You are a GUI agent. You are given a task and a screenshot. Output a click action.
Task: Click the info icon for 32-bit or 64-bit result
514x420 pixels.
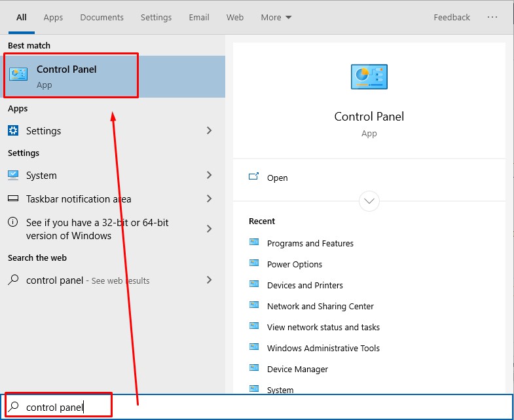coord(13,222)
